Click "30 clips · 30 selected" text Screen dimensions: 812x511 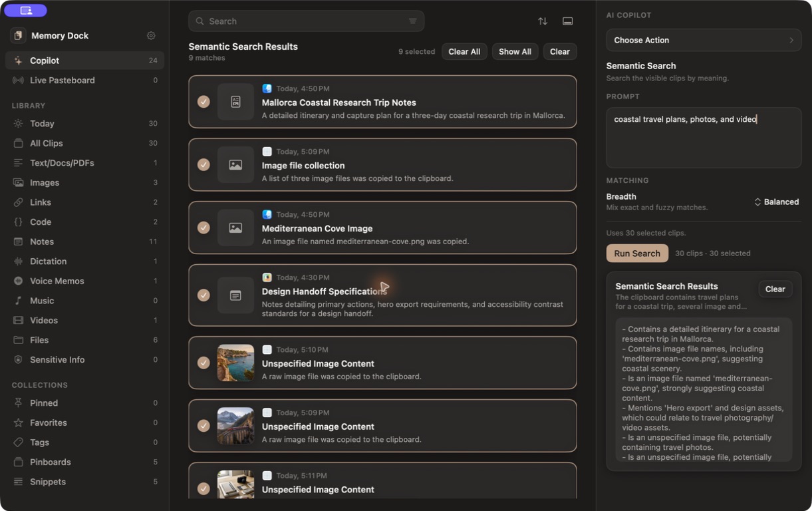[x=713, y=254]
